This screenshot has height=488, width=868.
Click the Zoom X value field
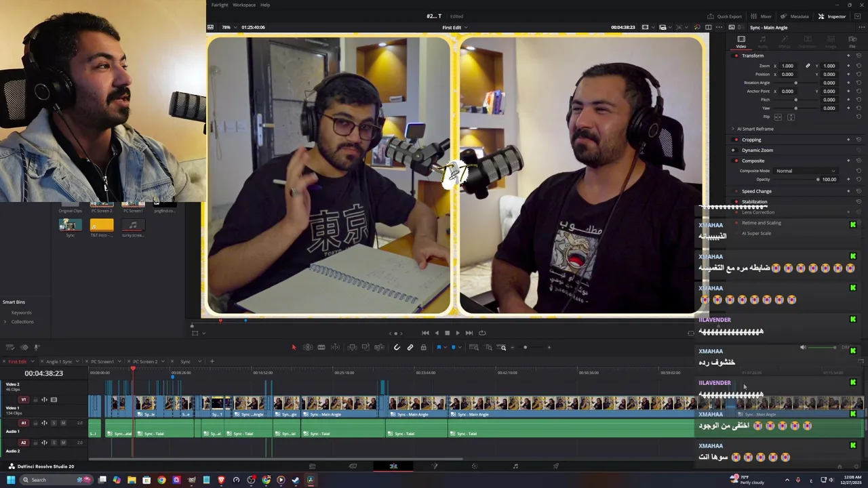pyautogui.click(x=787, y=66)
